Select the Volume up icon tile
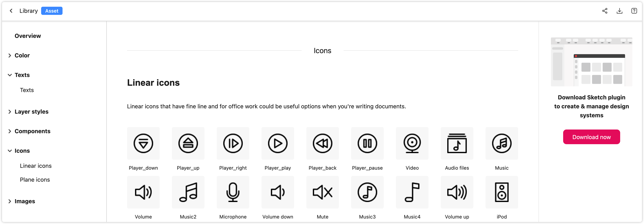Viewport: 644px width, 224px height. click(457, 192)
